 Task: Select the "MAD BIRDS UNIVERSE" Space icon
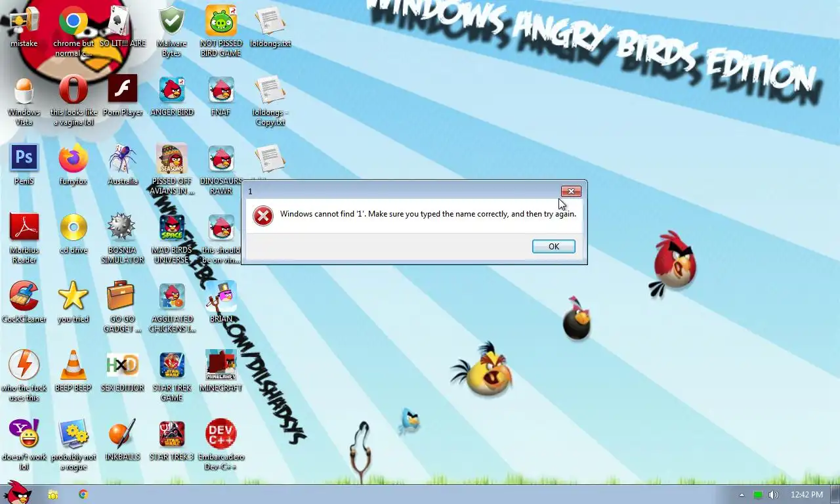(172, 238)
